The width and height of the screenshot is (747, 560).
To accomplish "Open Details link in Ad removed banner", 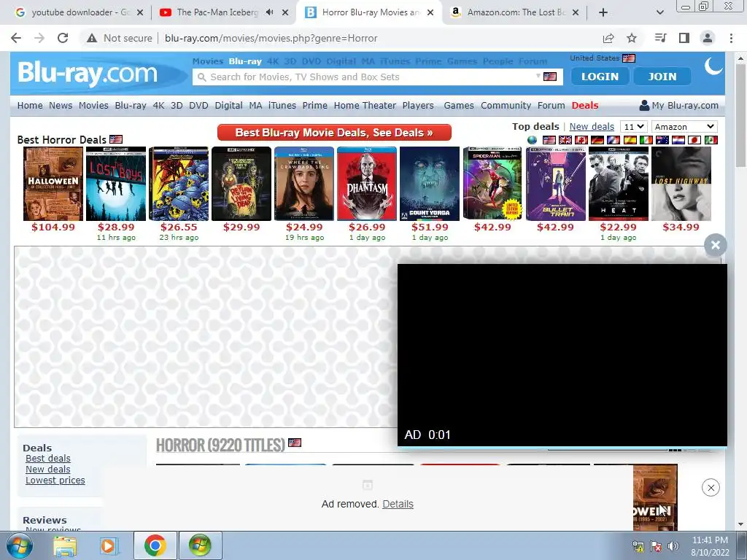I will click(398, 504).
